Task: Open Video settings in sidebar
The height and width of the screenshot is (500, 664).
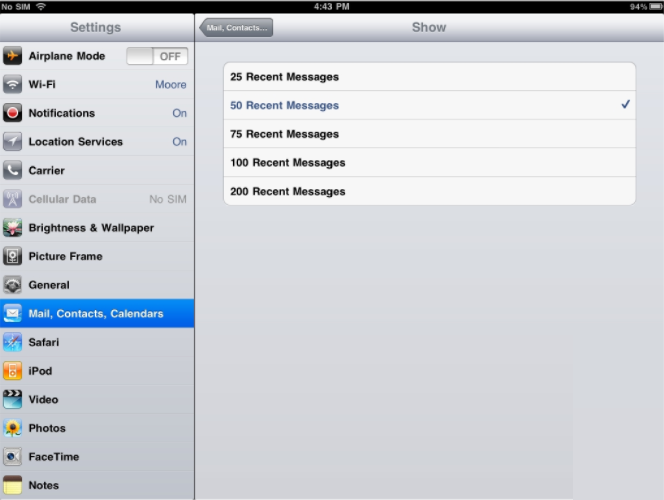Action: pyautogui.click(x=97, y=399)
